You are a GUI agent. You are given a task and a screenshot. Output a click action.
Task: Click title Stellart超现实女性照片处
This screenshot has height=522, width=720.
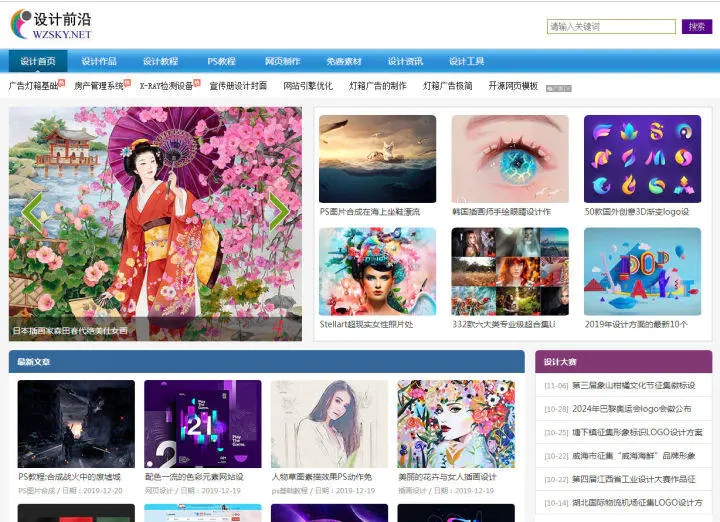pyautogui.click(x=366, y=324)
